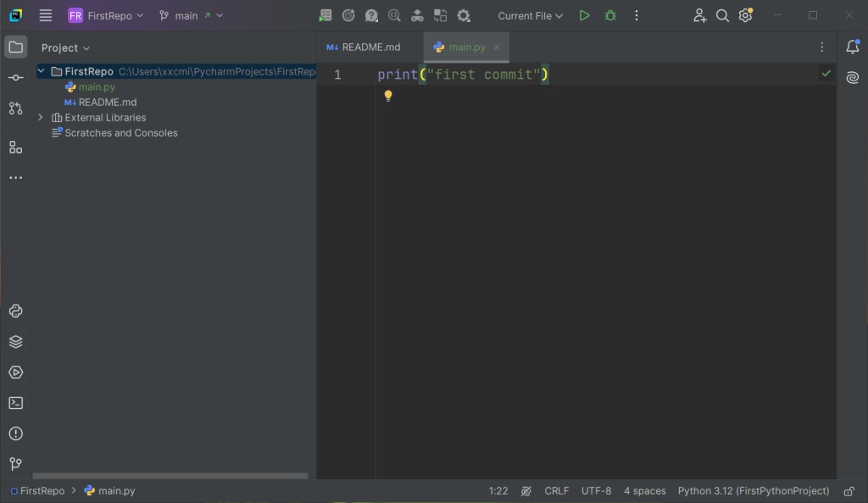Toggle read-only lock in the status bar
Image resolution: width=868 pixels, height=503 pixels.
pyautogui.click(x=849, y=491)
